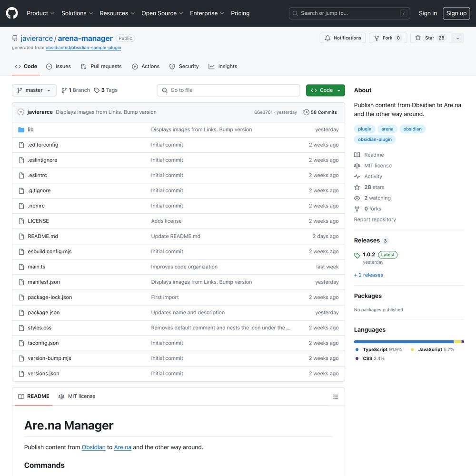This screenshot has width=476, height=476.
Task: Select the MIT license tab in README panel
Action: (x=77, y=397)
